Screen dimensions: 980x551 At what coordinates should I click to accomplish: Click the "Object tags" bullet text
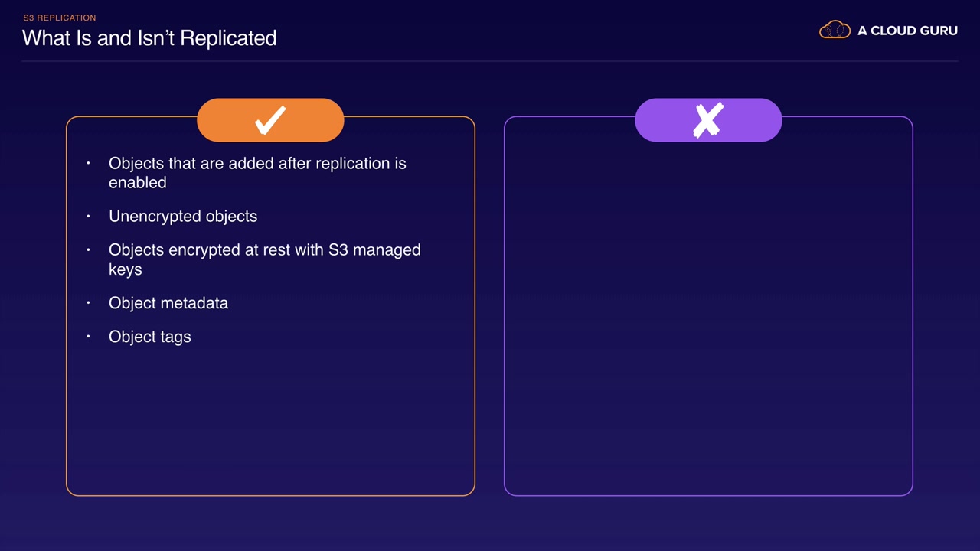click(150, 337)
